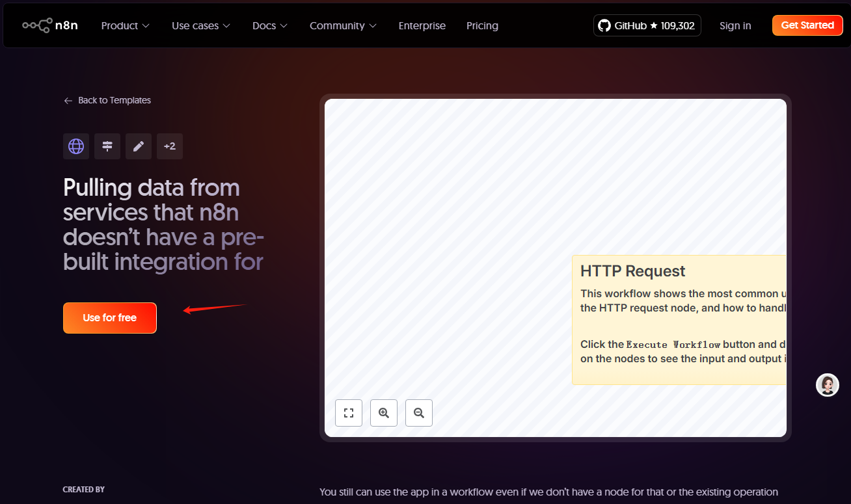Click the Use for free button
This screenshot has height=504, width=851.
click(110, 318)
